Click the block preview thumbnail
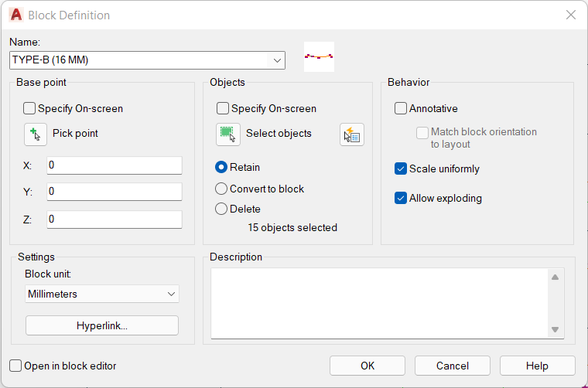588x388 pixels. point(319,56)
